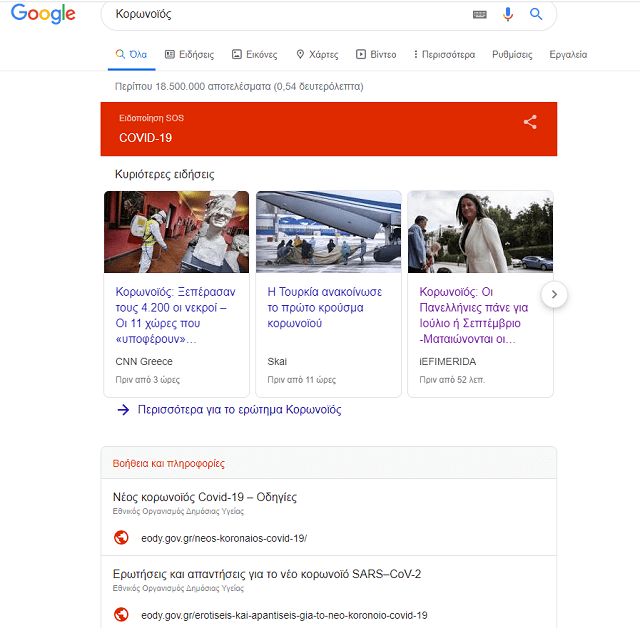Open Ρυθμίσεις search settings

tap(512, 54)
